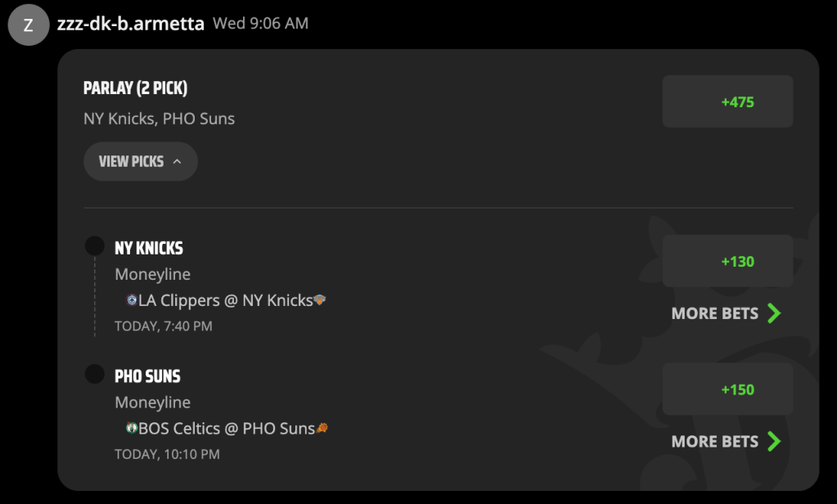Click the Phoenix Suns team logo
The image size is (837, 504).
pos(322,428)
